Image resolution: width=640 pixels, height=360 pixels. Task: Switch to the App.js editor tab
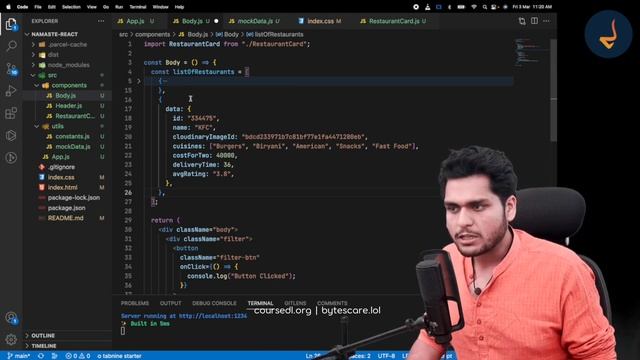coord(136,21)
